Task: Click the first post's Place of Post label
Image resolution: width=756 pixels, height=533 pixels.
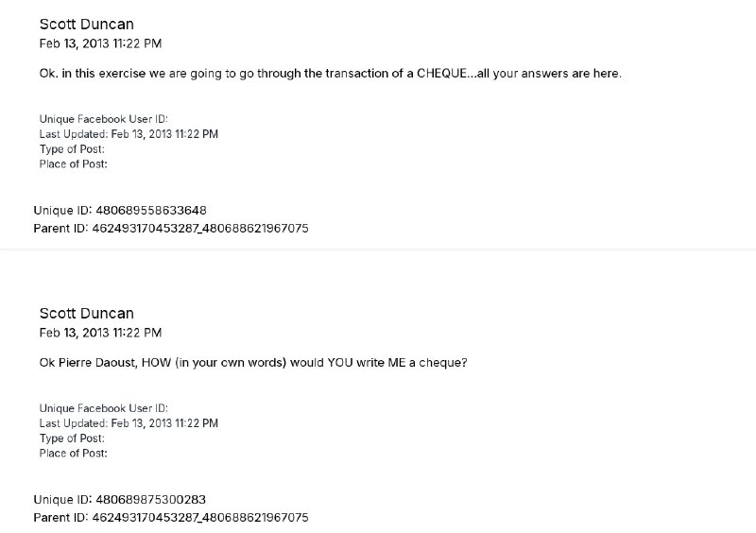Action: click(74, 164)
